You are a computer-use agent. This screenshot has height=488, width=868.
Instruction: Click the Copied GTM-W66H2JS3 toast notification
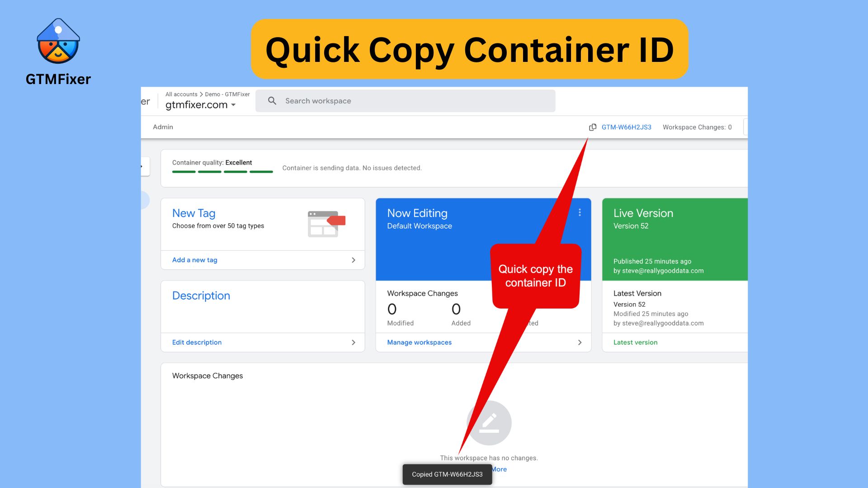(447, 474)
